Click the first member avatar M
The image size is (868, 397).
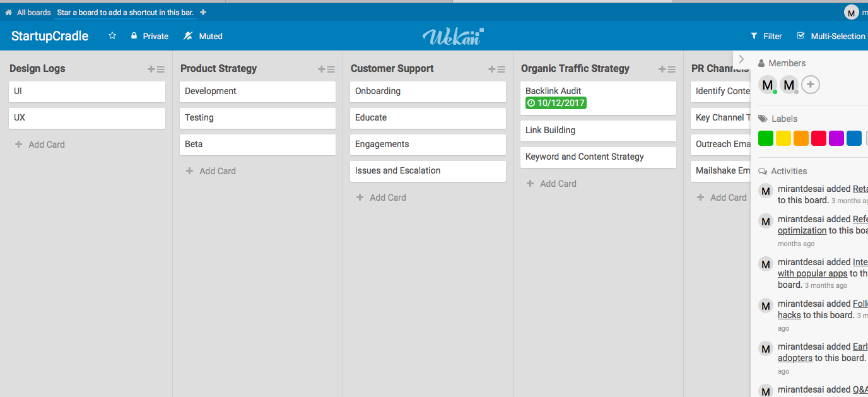tap(767, 85)
